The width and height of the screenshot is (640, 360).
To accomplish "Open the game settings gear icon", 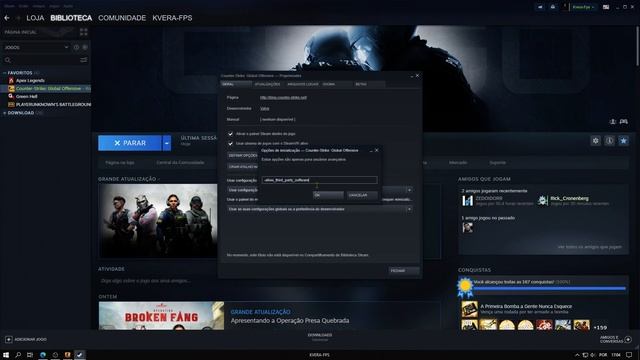I will click(596, 141).
